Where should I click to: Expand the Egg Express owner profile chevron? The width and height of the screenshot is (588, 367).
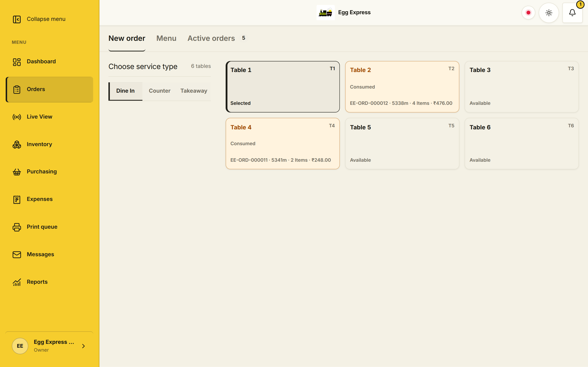tap(83, 346)
